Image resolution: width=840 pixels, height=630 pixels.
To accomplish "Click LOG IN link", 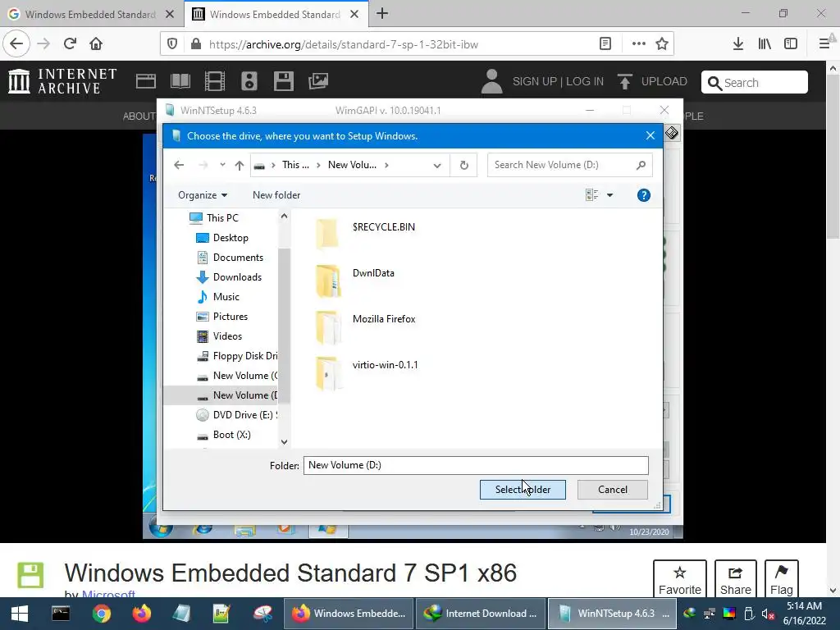I will point(584,81).
